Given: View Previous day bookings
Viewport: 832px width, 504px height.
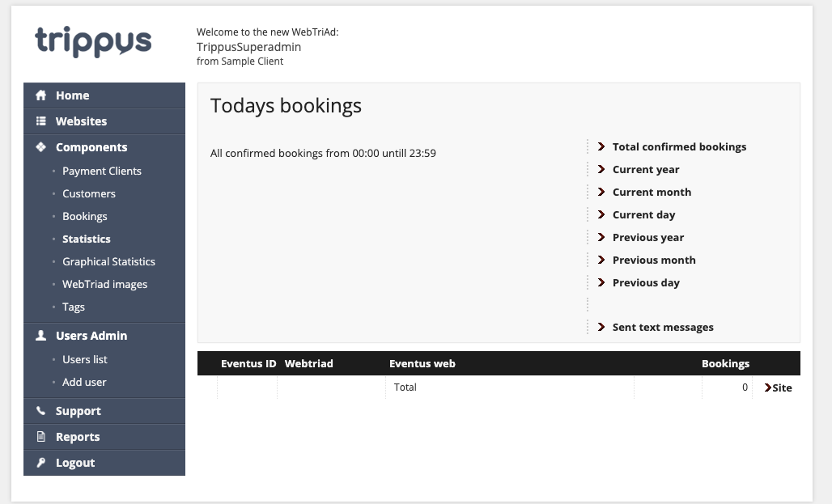Looking at the screenshot, I should coord(646,283).
